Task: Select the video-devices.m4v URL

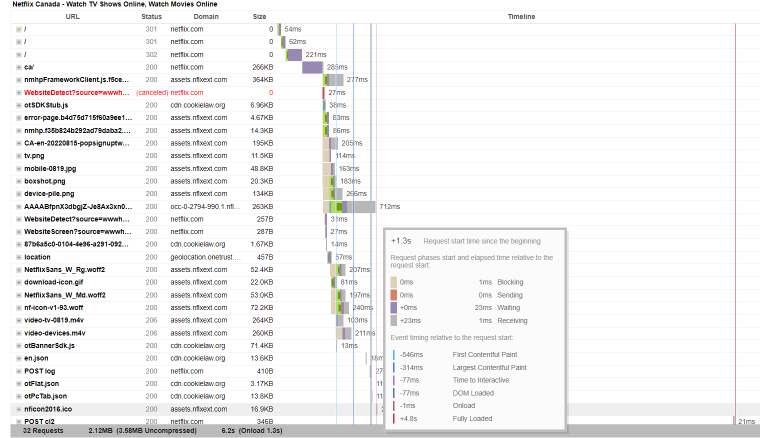Action: 54,333
